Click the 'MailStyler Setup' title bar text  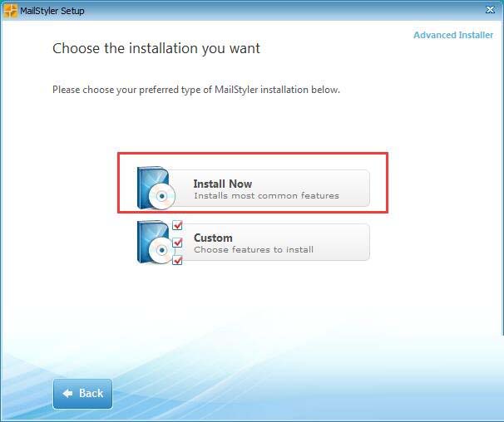click(53, 11)
